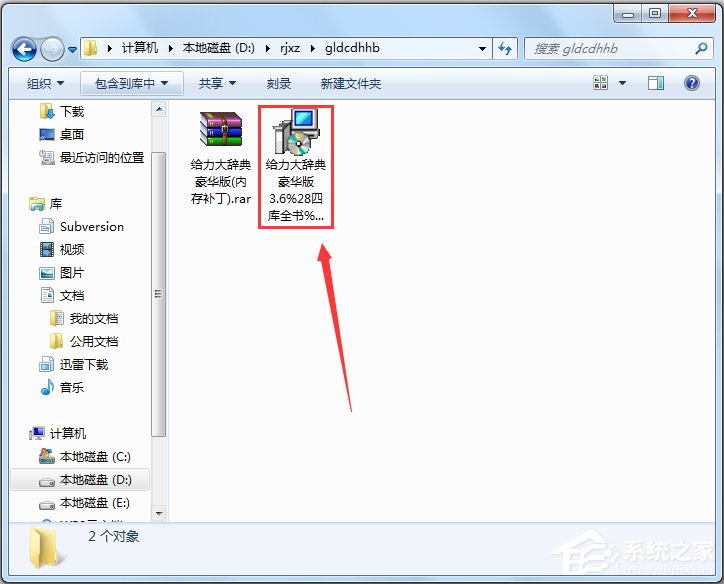Select 迅雷下载 in the navigation pane
Image resolution: width=724 pixels, height=584 pixels.
coord(84,365)
